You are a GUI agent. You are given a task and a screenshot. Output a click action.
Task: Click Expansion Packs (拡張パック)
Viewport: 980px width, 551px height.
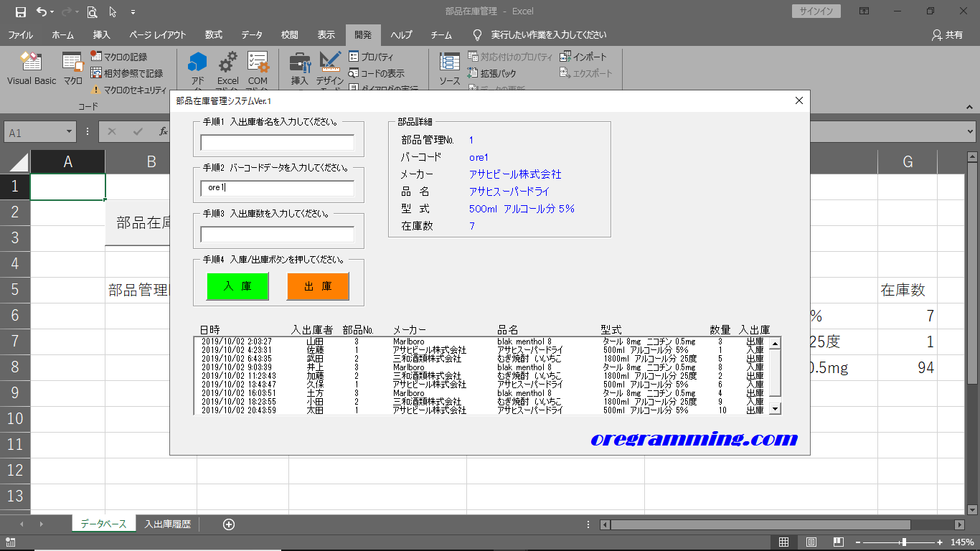point(491,73)
